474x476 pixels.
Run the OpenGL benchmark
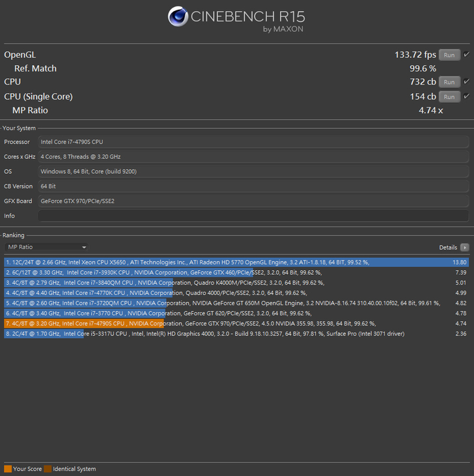tap(449, 55)
